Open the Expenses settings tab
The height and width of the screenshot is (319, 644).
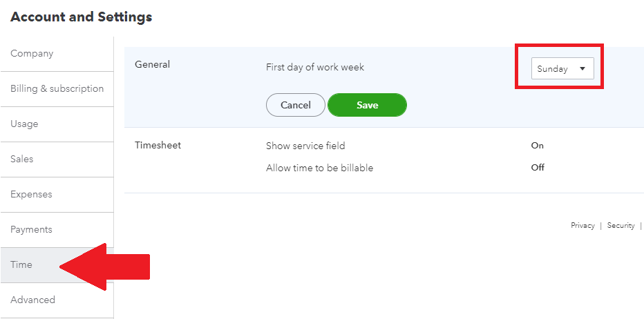tap(31, 195)
